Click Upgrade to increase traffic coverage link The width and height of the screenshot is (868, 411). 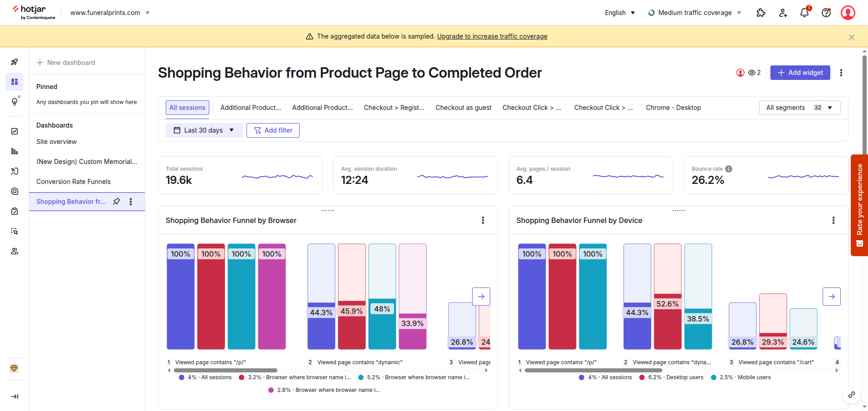click(x=492, y=36)
